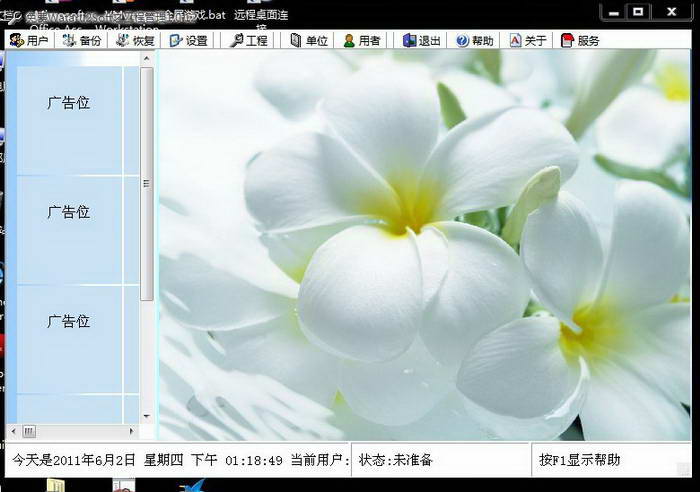Click the left panel's vertical scrollbar thumb

(x=146, y=184)
